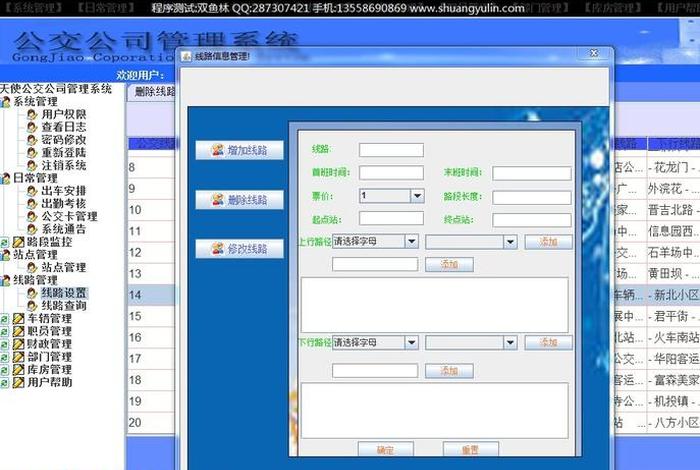
Task: Click the 路段监控 folder icon
Action: pyautogui.click(x=18, y=242)
